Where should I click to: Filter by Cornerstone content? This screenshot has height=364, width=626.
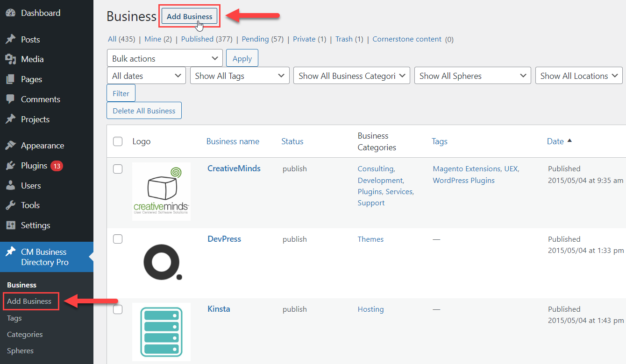(x=407, y=39)
